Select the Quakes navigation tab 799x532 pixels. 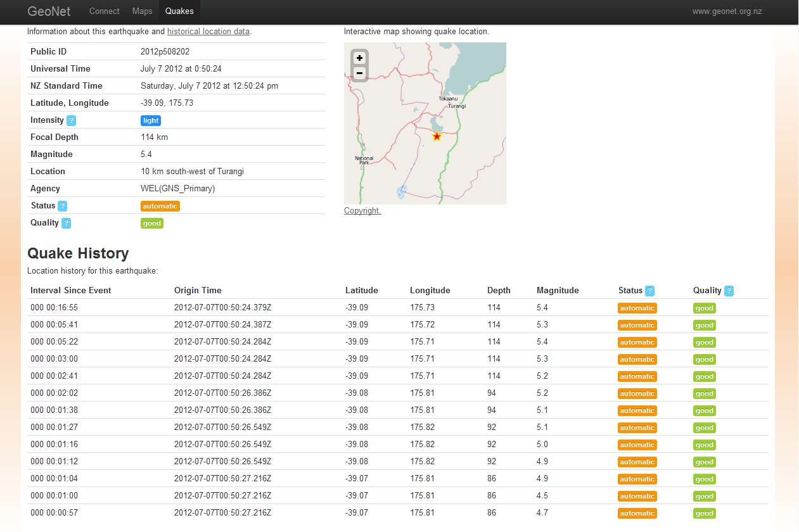179,11
